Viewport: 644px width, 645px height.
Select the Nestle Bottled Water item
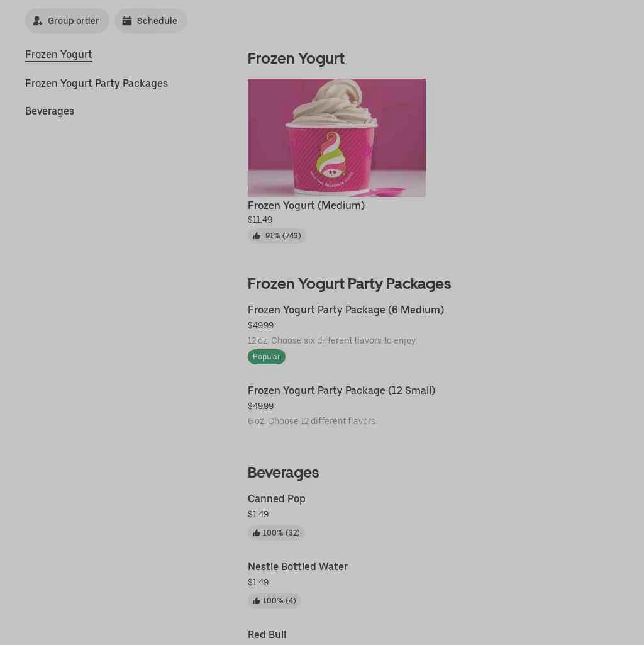(297, 566)
